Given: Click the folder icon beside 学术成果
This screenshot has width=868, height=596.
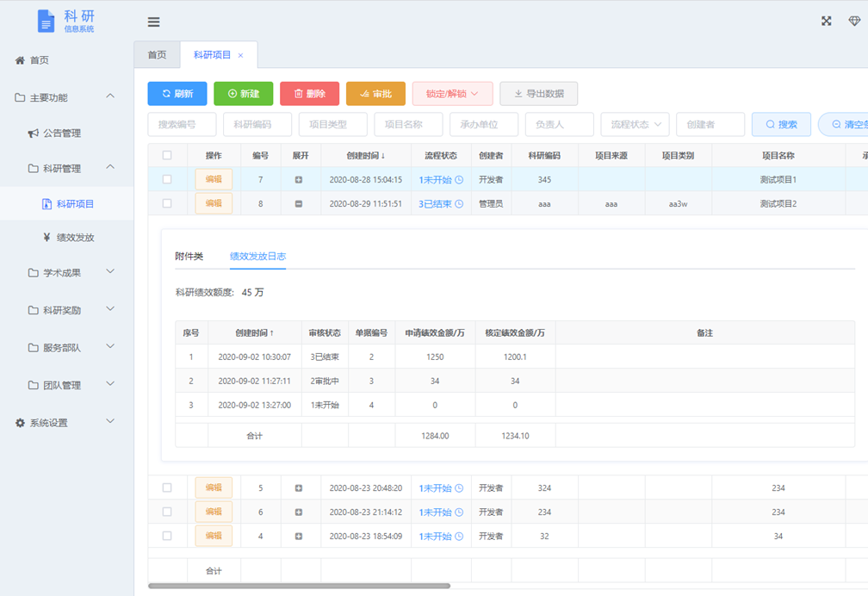Looking at the screenshot, I should (34, 272).
